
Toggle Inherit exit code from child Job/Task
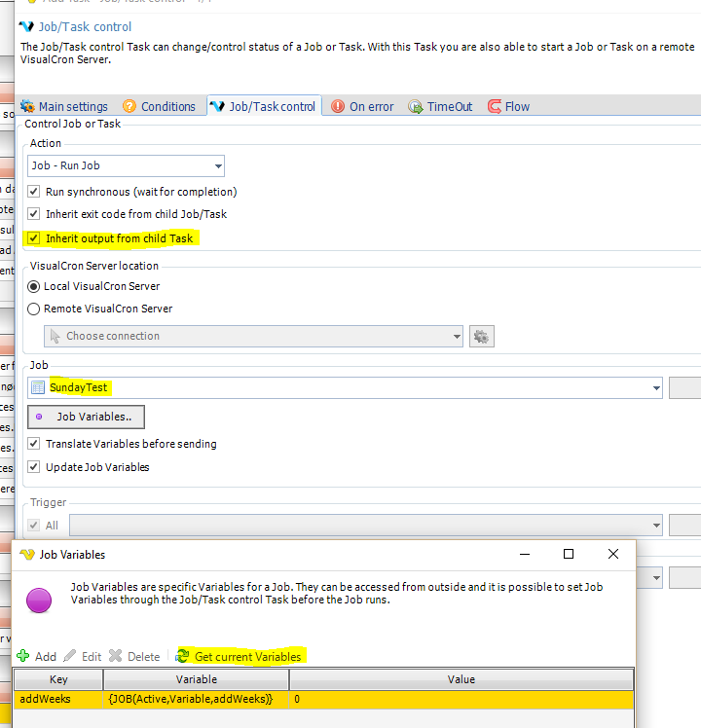35,214
